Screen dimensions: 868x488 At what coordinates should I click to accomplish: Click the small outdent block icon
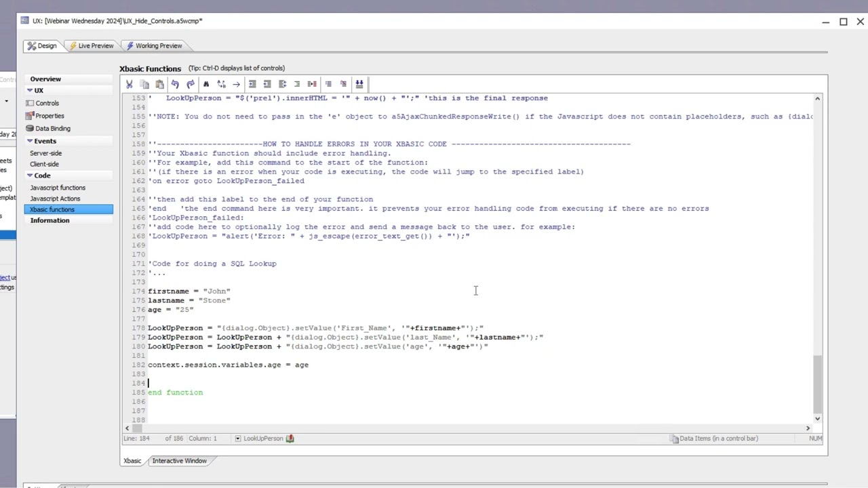pyautogui.click(x=297, y=84)
